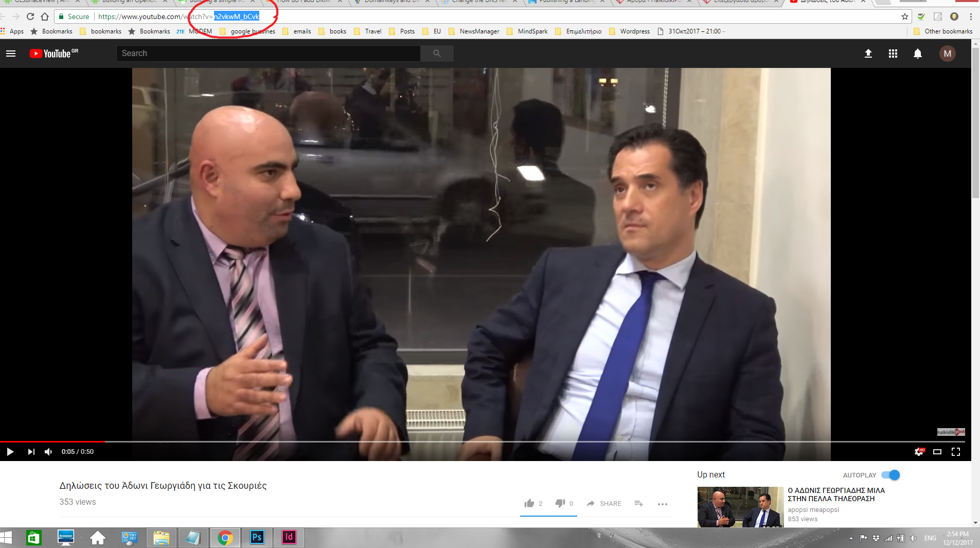Open the Other bookmarks folder
The height and width of the screenshot is (548, 980).
pyautogui.click(x=943, y=31)
